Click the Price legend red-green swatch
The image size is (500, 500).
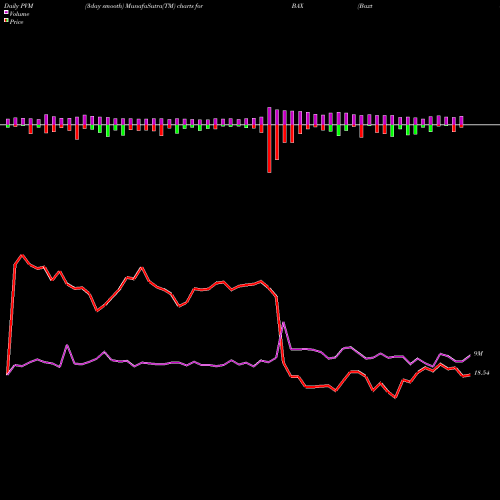pyautogui.click(x=6, y=21)
